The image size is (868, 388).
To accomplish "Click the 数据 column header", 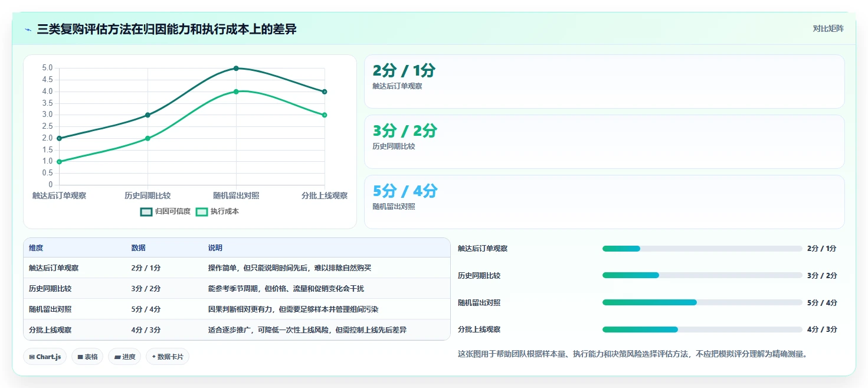I will [138, 248].
